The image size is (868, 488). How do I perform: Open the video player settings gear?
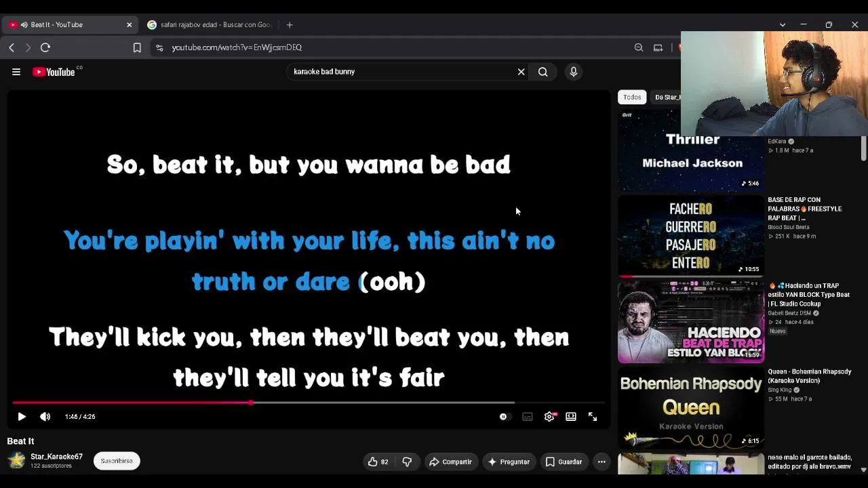tap(549, 417)
